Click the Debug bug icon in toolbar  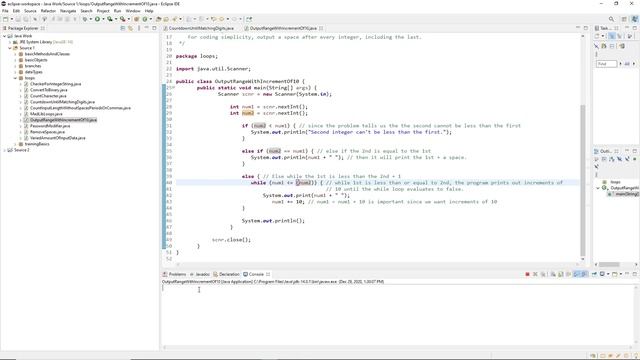(x=85, y=19)
